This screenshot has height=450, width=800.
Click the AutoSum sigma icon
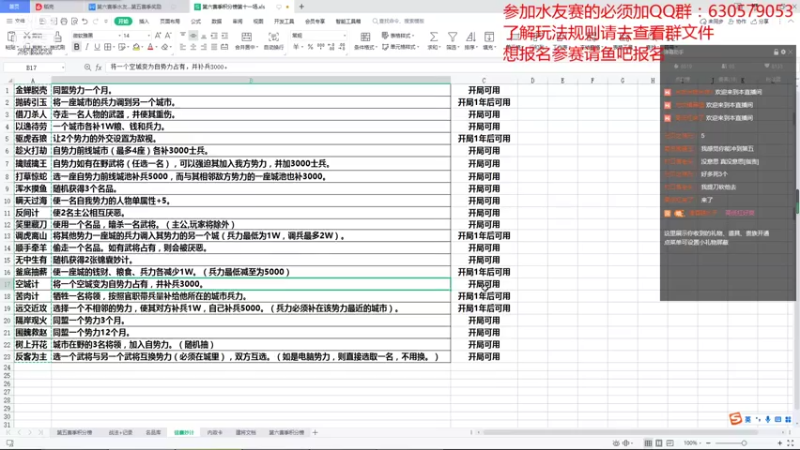(433, 37)
